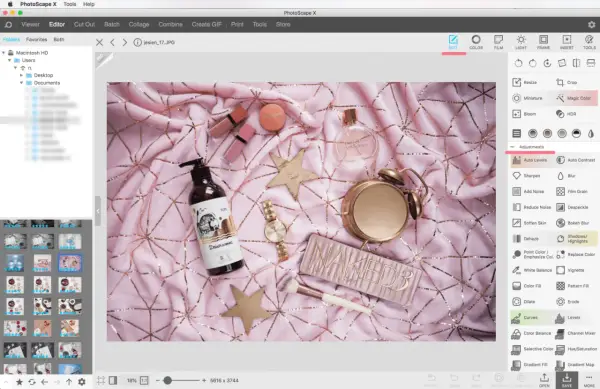Screen dimensions: 600x389
Task: Open Soften Skin adjustment
Action: 530,223
